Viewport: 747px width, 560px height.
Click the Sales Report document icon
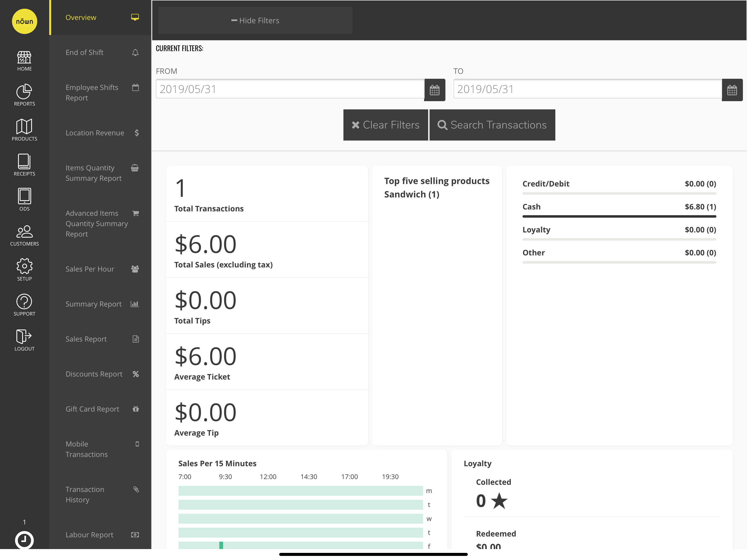pyautogui.click(x=136, y=339)
